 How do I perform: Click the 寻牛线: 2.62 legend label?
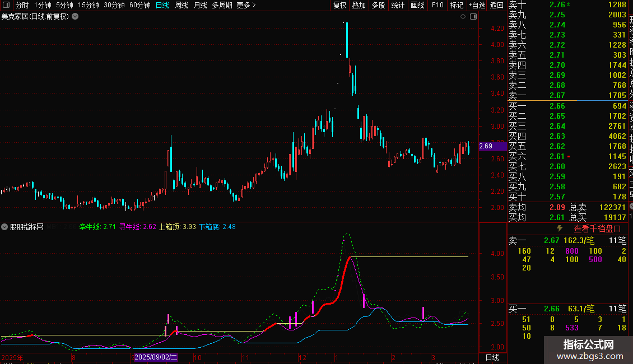[137, 227]
